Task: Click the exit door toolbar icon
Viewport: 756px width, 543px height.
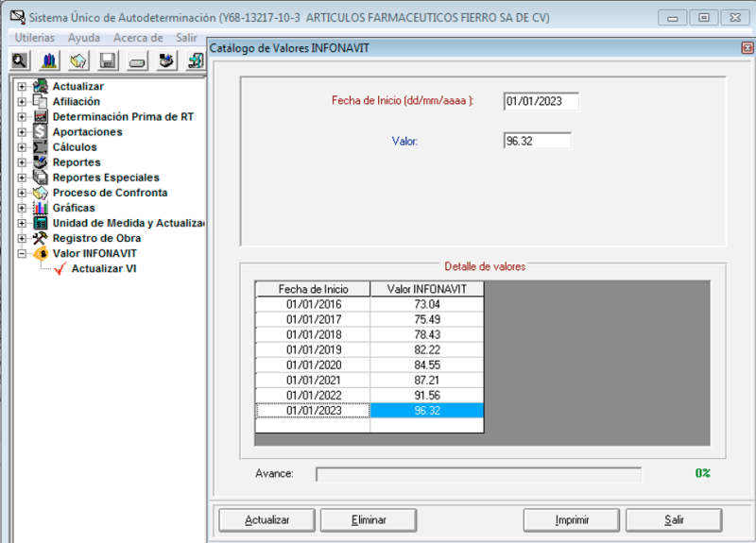Action: click(196, 61)
